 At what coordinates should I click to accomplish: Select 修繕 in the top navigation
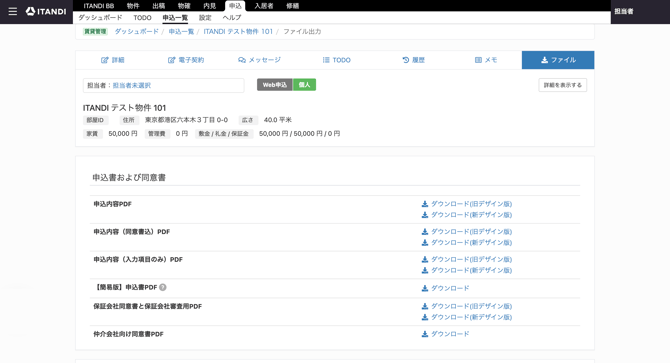(x=292, y=6)
